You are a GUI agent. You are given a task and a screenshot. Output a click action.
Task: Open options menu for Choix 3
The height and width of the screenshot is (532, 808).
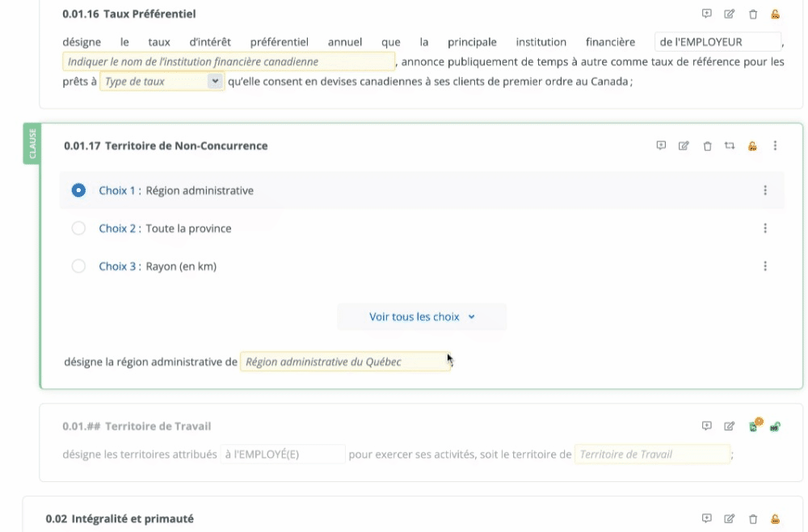point(765,266)
